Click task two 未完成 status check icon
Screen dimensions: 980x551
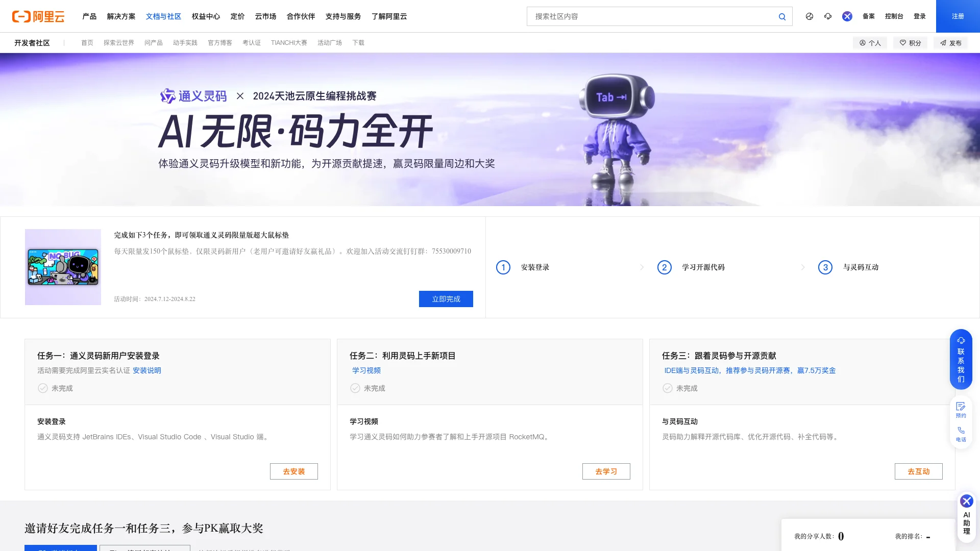[x=355, y=388]
